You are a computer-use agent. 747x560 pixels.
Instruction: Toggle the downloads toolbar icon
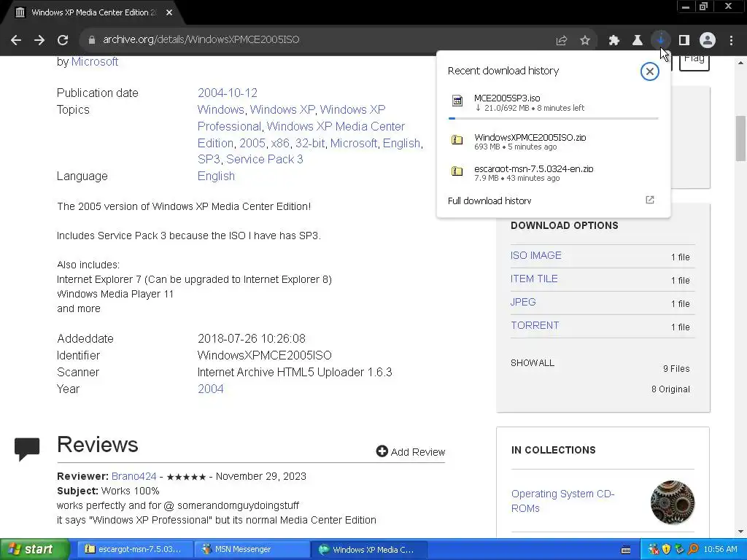(x=661, y=40)
